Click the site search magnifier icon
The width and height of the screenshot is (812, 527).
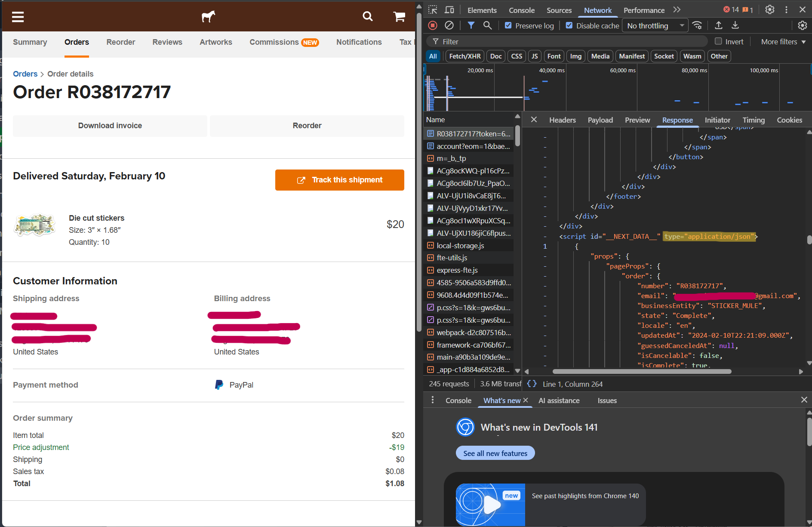(367, 17)
